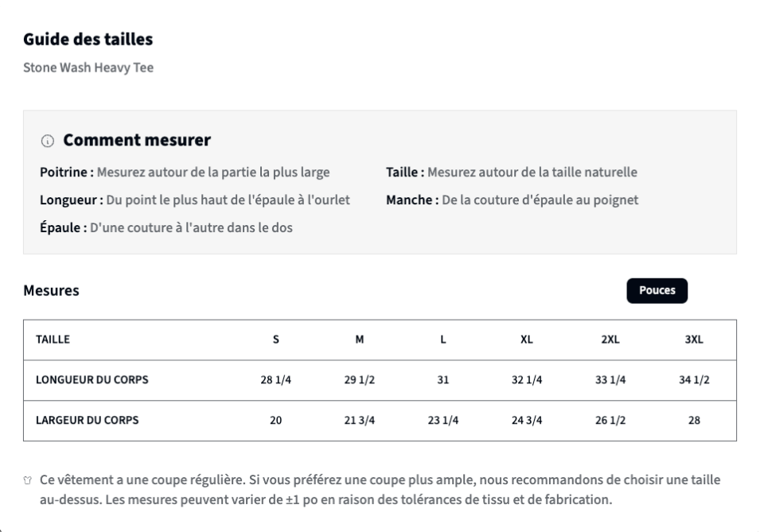The height and width of the screenshot is (532, 764).
Task: Select the XL size column header
Action: pos(527,340)
